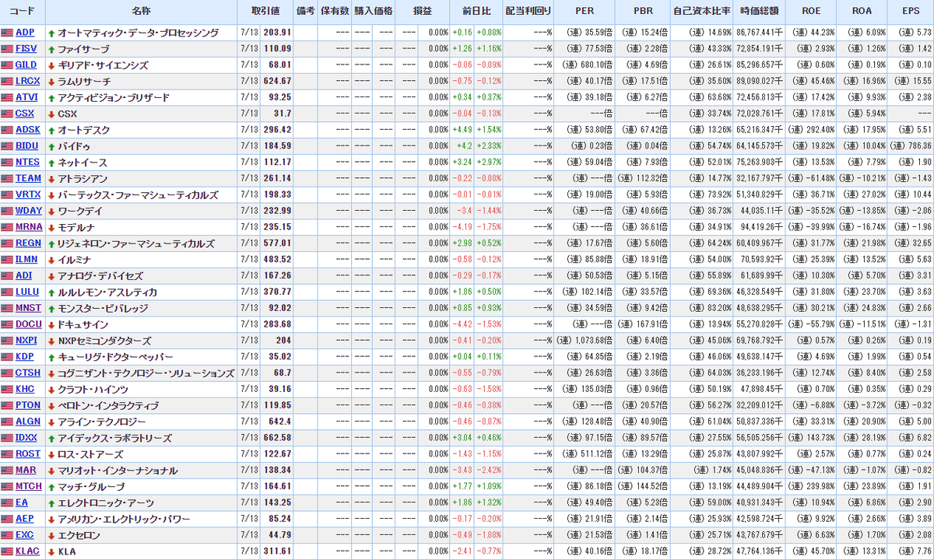Open the ALGN ticker link
Image resolution: width=934 pixels, height=560 pixels.
pyautogui.click(x=27, y=422)
